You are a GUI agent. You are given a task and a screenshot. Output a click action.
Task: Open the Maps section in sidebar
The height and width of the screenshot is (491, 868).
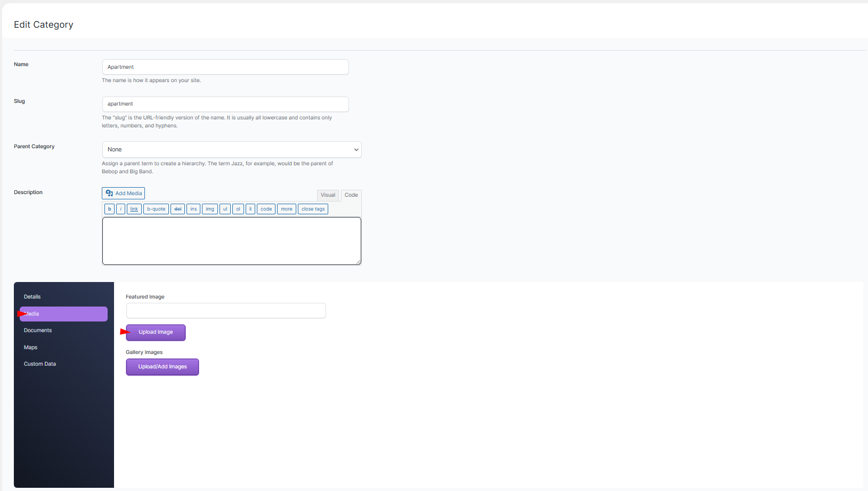point(31,348)
